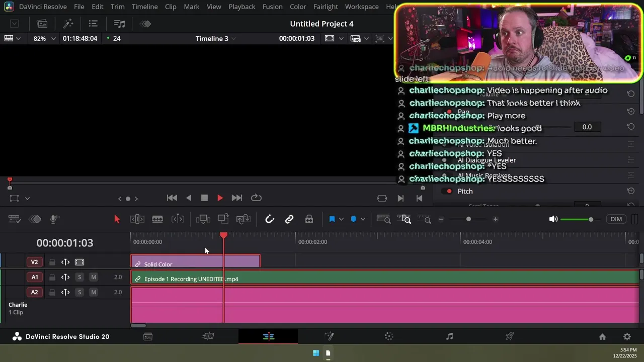Adjust the timeline zoom slider handle
The image size is (644, 362).
[468, 219]
